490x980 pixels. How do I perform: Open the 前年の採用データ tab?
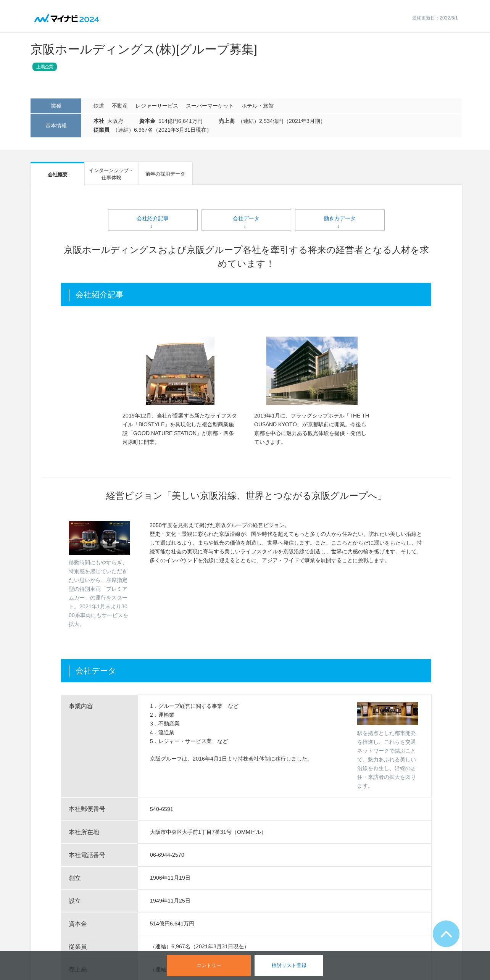pos(165,174)
